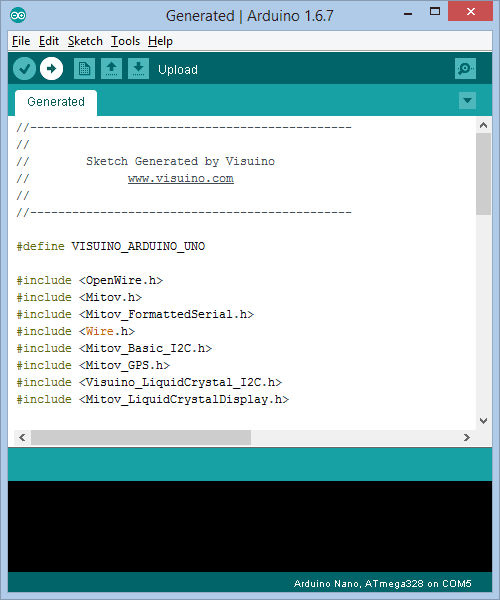Open the tab options dropdown arrow
500x600 pixels.
(x=467, y=101)
